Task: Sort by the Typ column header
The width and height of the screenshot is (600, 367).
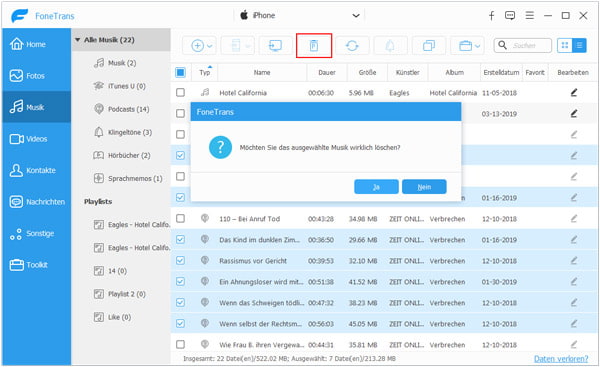Action: [205, 72]
